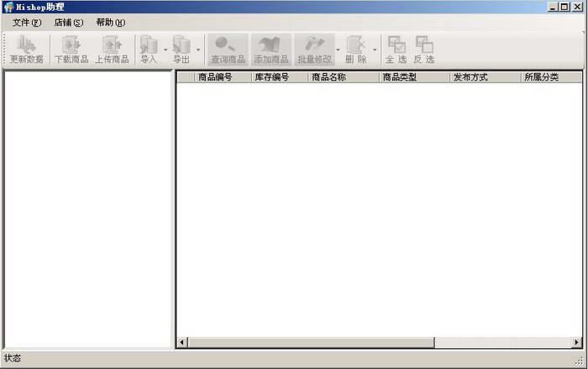588x369 pixels.
Task: Expand the 导出 dropdown arrow
Action: 198,50
